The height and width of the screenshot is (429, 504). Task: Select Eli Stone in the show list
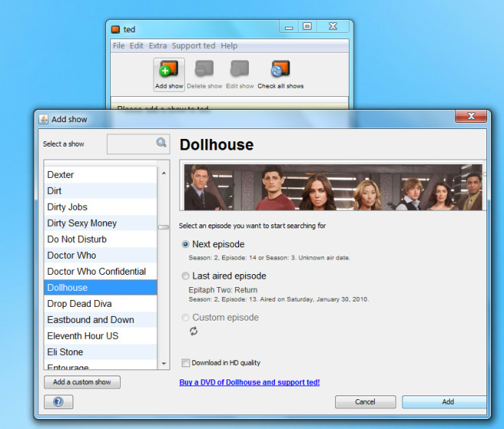(100, 352)
